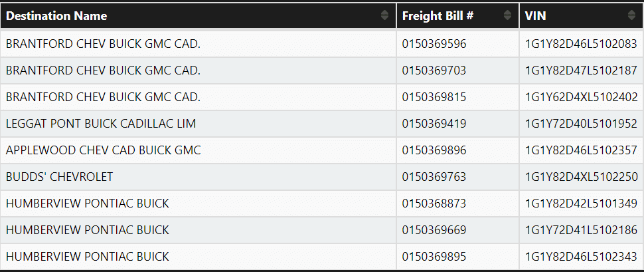Click freight bill number 0150369895
This screenshot has height=272, width=644.
(x=434, y=257)
